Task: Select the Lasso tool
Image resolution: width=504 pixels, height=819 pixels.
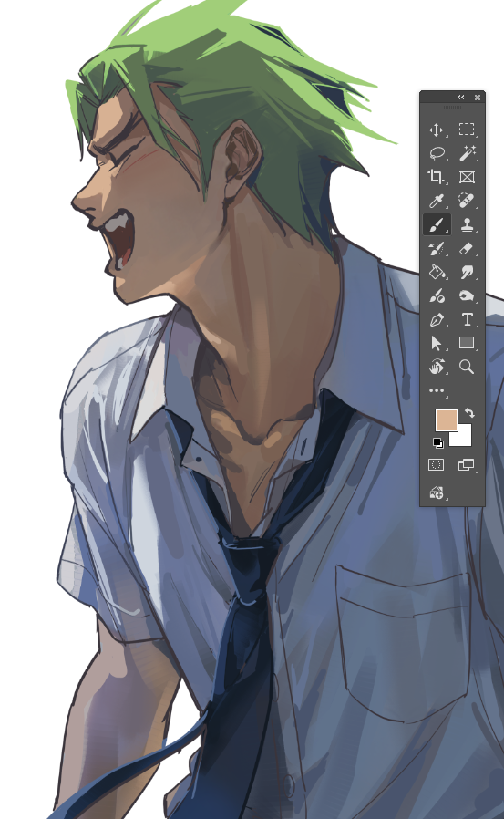Action: pyautogui.click(x=437, y=153)
